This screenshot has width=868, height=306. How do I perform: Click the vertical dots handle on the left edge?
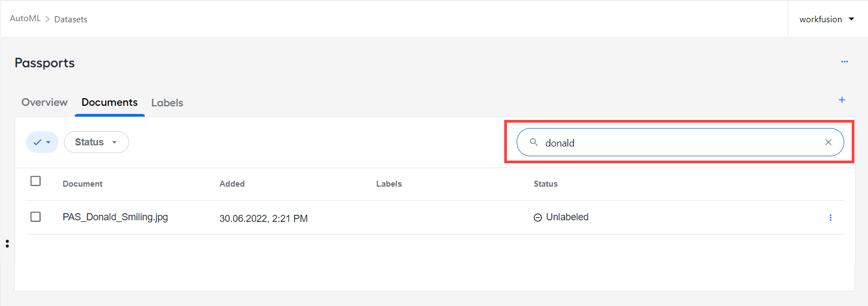pyautogui.click(x=7, y=244)
